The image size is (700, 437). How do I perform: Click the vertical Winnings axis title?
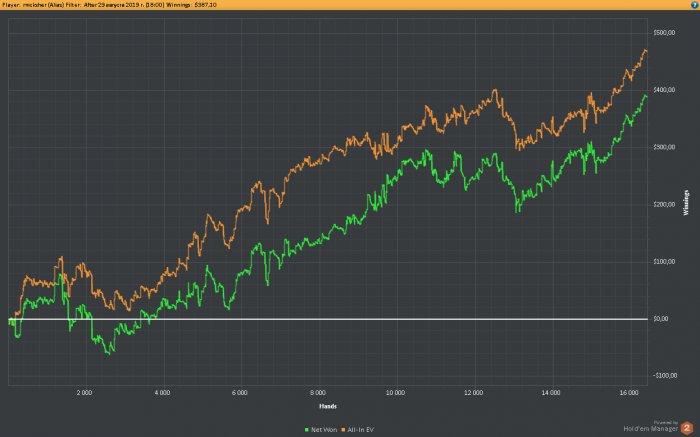pos(686,203)
